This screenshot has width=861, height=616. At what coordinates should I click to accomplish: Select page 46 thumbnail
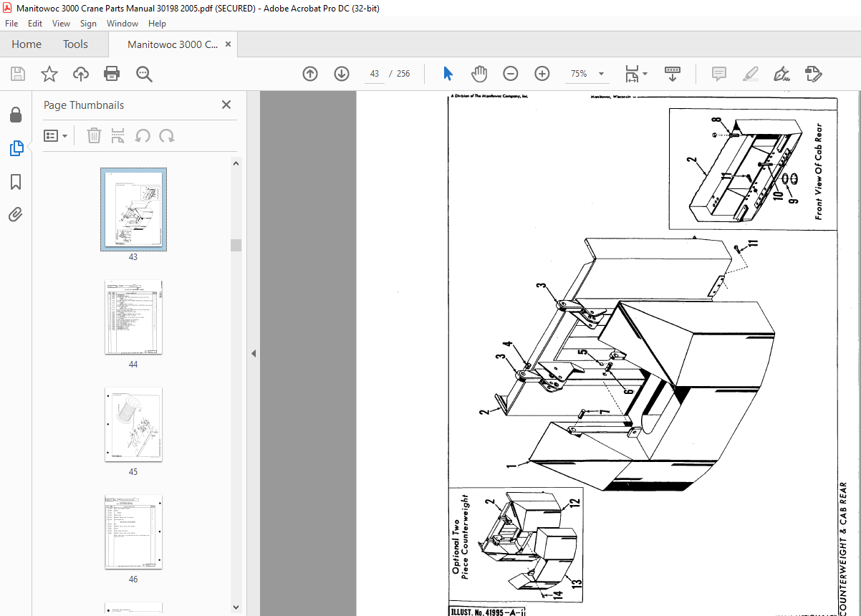[x=133, y=532]
